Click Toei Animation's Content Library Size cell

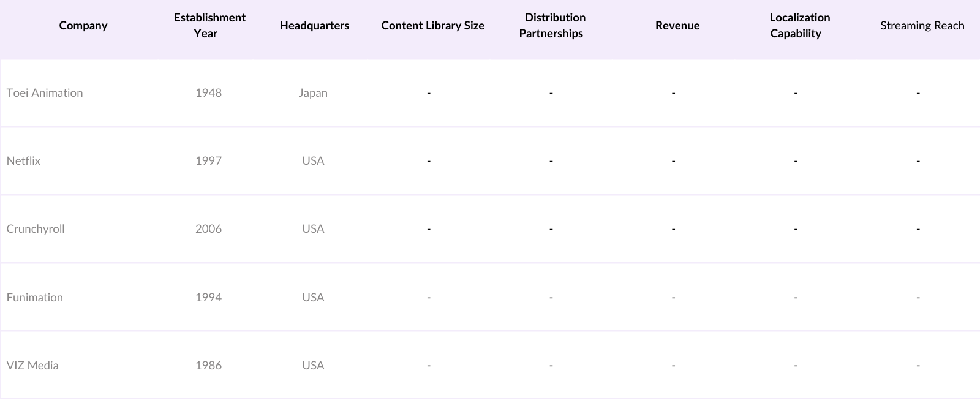(429, 93)
